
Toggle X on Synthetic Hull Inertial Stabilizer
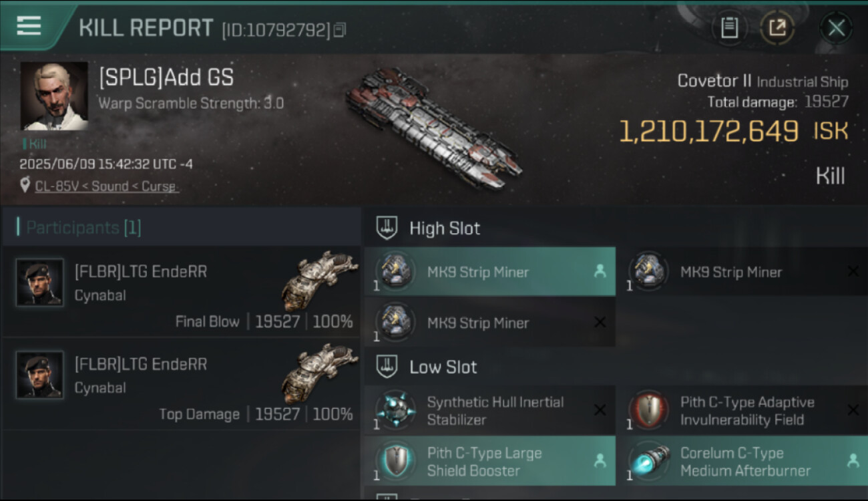point(600,410)
